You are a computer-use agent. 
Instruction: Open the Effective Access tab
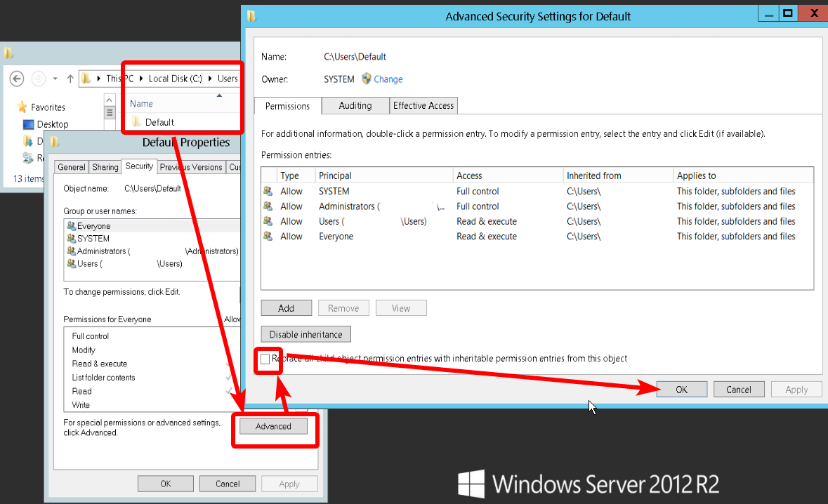423,105
